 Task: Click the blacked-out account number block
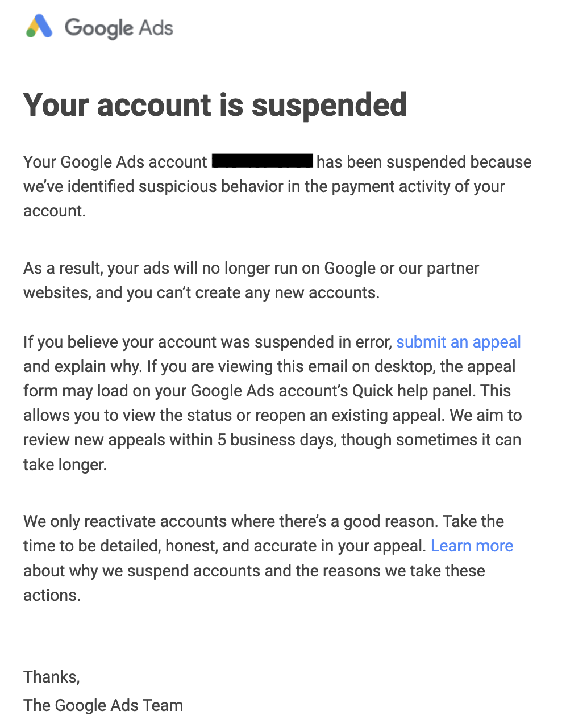(262, 161)
